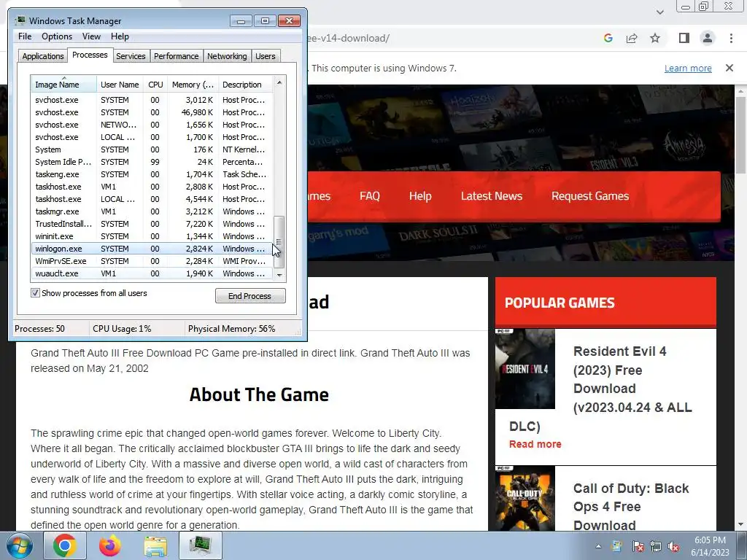The height and width of the screenshot is (560, 747).
Task: Open the View menu in Task Manager
Action: (x=91, y=36)
